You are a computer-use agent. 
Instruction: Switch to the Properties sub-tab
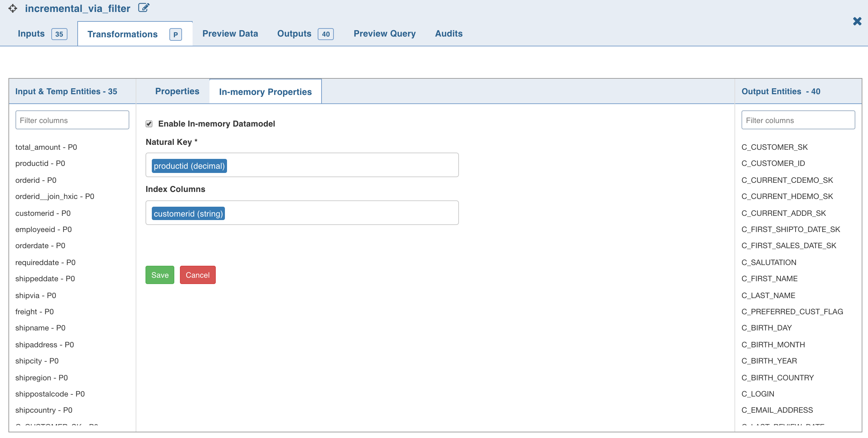[x=177, y=91]
